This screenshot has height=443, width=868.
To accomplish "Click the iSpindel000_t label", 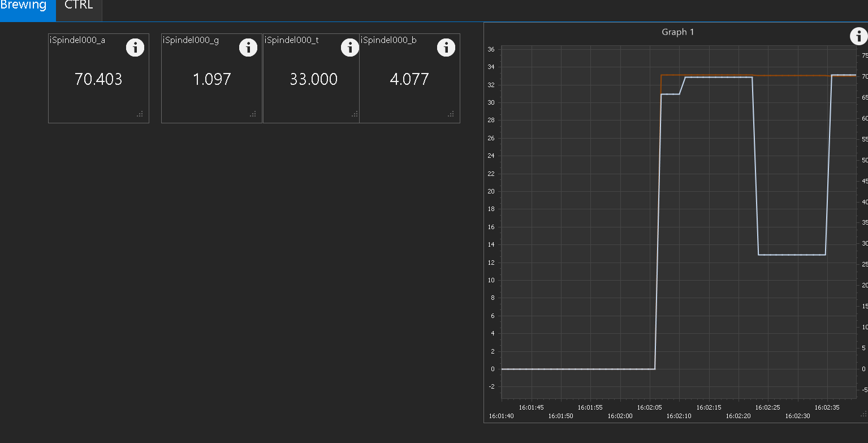I will tap(292, 40).
